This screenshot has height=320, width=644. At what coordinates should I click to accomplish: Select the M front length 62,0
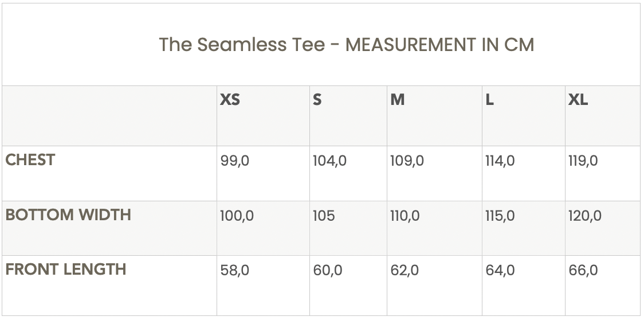[405, 270]
